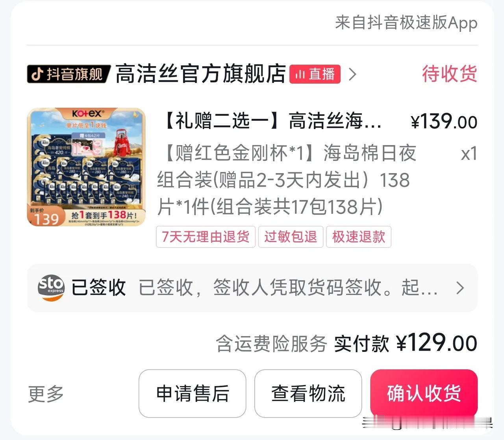
Task: Expand logistics details chevron in 已签收 row
Action: (460, 288)
